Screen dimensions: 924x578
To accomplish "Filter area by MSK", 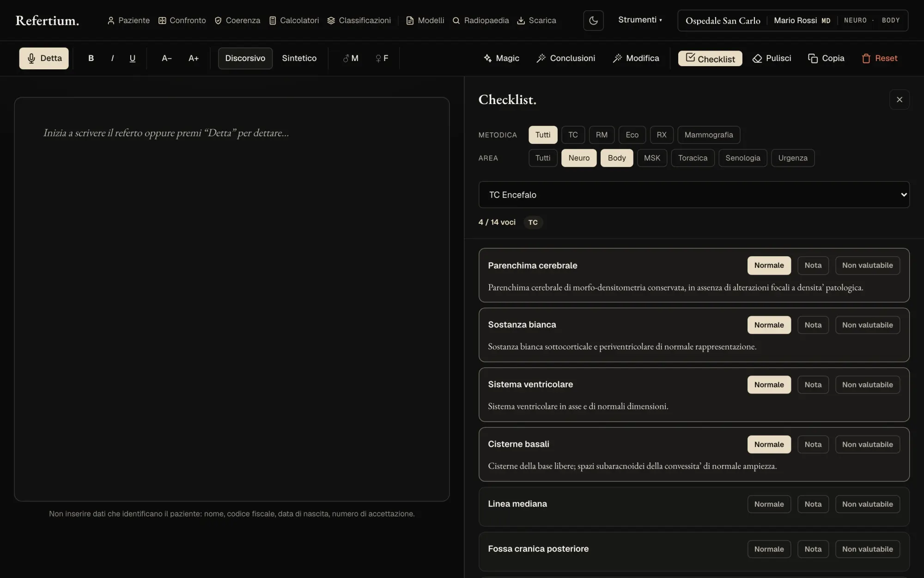I will click(652, 158).
